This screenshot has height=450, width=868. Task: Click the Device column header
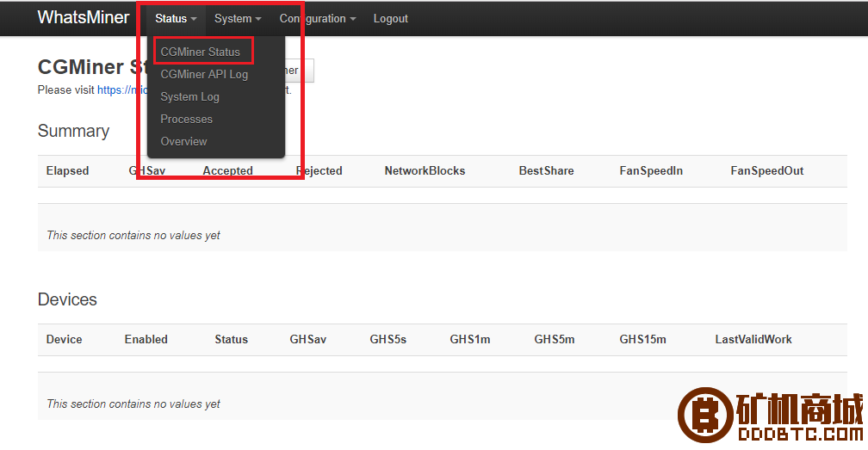[65, 339]
